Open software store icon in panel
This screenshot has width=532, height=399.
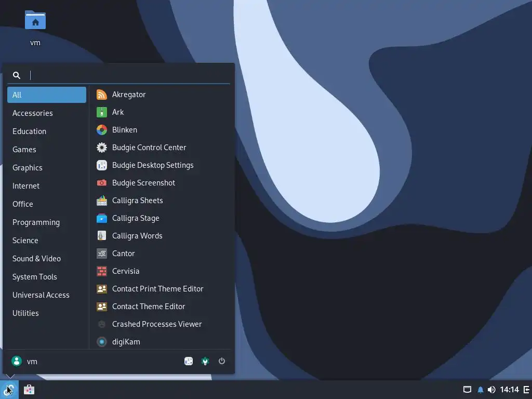coord(29,390)
